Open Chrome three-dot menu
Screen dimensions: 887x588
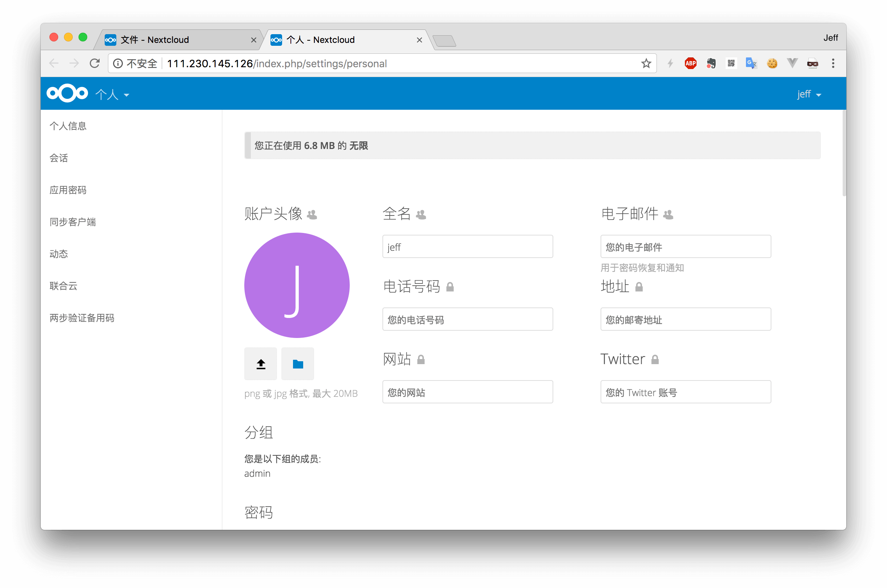click(x=833, y=63)
